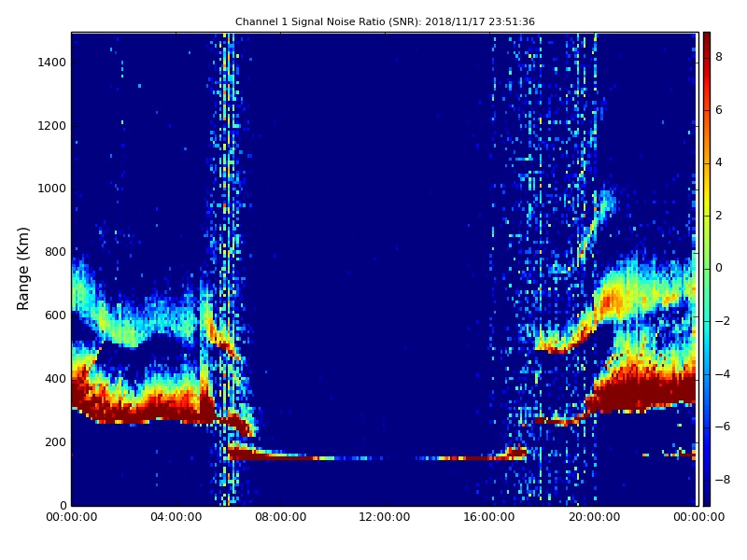The height and width of the screenshot is (560, 747).
Task: Click the 1400 range tick label
Action: click(51, 63)
